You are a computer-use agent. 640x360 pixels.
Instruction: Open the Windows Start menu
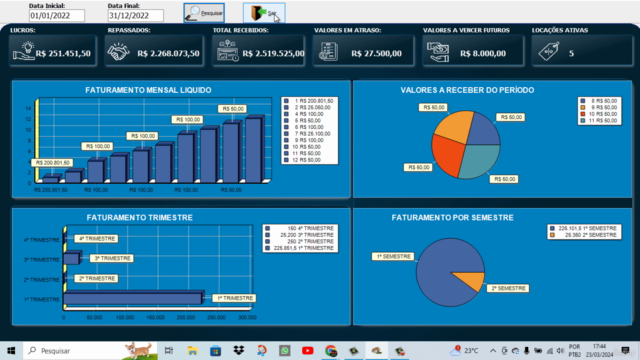11,351
